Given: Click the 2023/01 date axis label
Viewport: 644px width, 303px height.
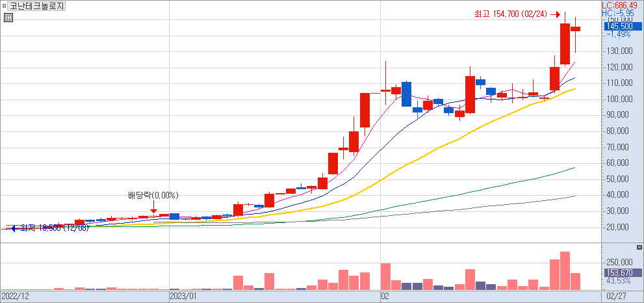Looking at the screenshot, I should click(x=185, y=296).
